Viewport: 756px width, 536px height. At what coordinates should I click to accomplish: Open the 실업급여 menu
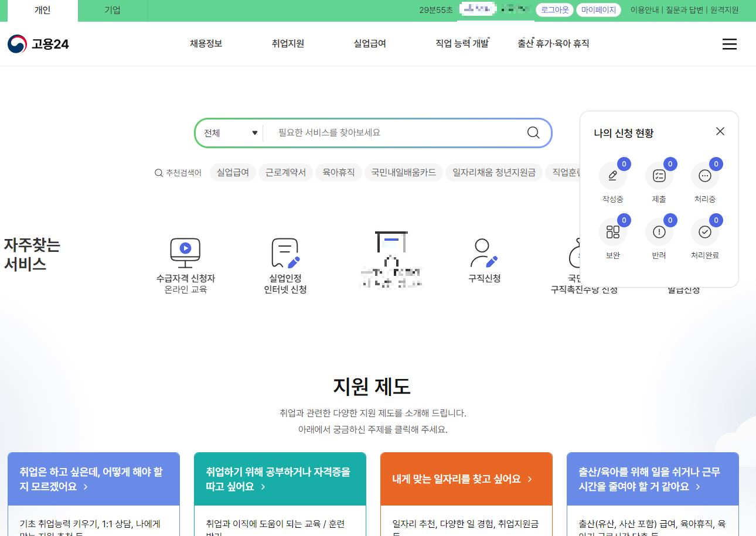click(x=369, y=43)
